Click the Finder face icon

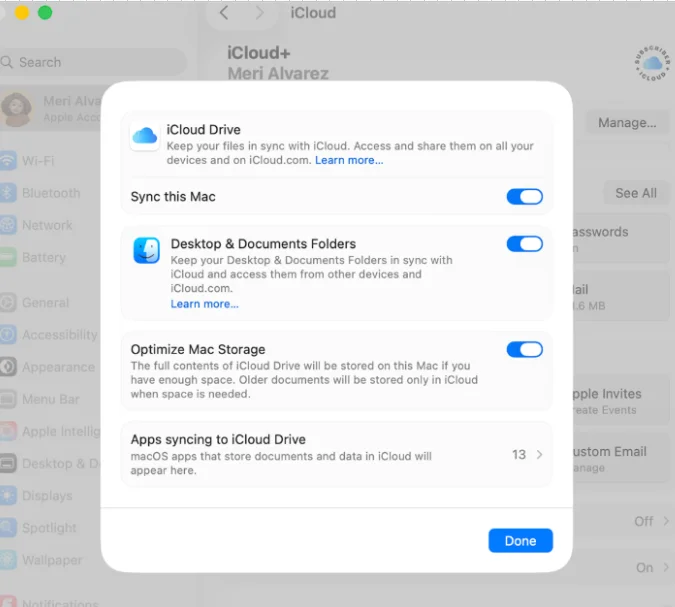pyautogui.click(x=146, y=250)
